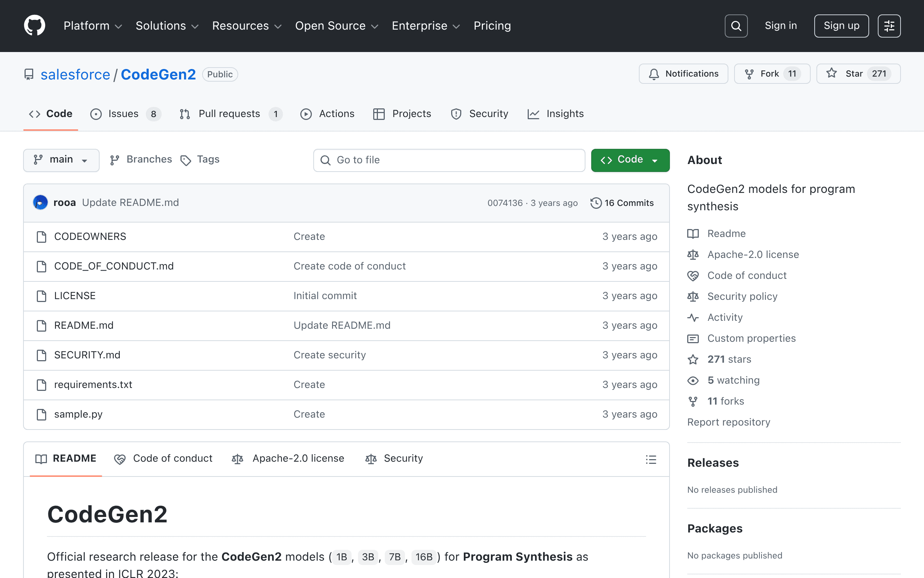Screen dimensions: 924x578
Task: Expand the Open Source menu
Action: click(x=337, y=26)
